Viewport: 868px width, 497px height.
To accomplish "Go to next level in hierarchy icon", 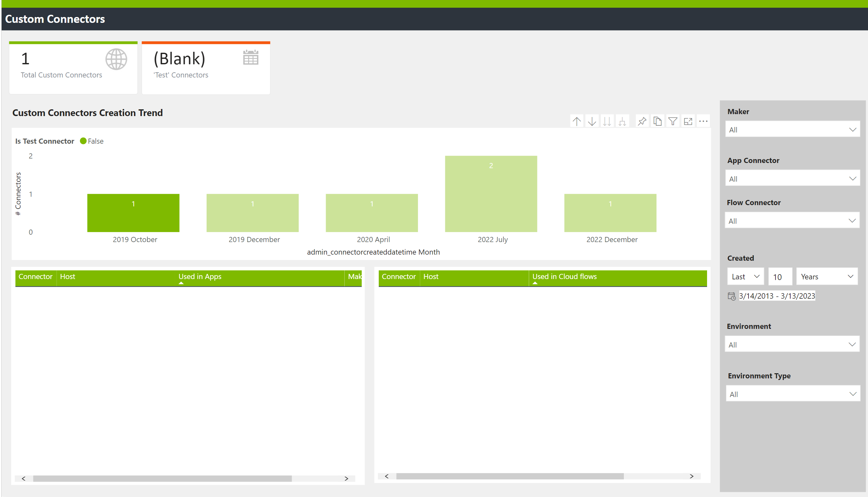I will point(607,122).
